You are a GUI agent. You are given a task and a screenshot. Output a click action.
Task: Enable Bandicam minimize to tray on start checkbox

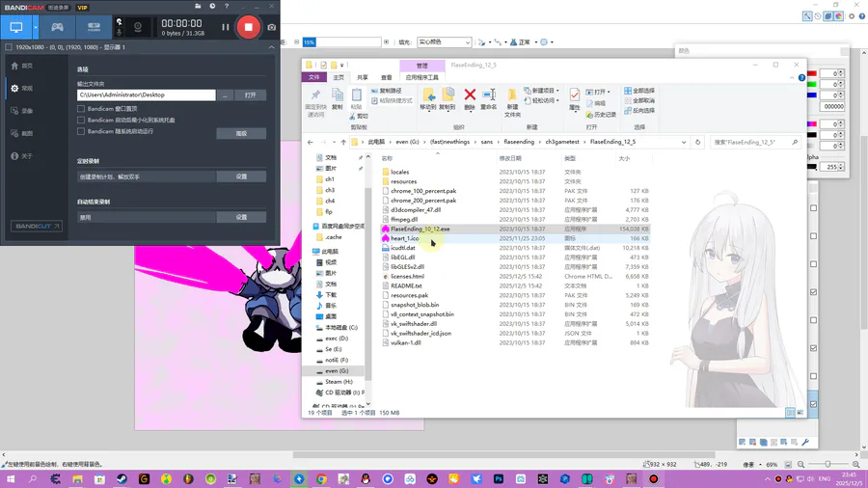[81, 120]
